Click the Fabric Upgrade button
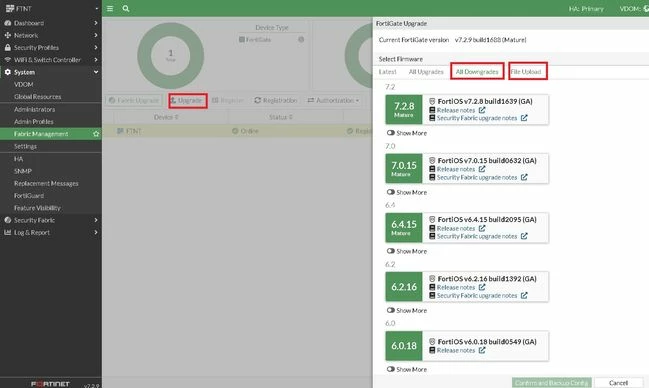This screenshot has height=388, width=649. tap(134, 100)
